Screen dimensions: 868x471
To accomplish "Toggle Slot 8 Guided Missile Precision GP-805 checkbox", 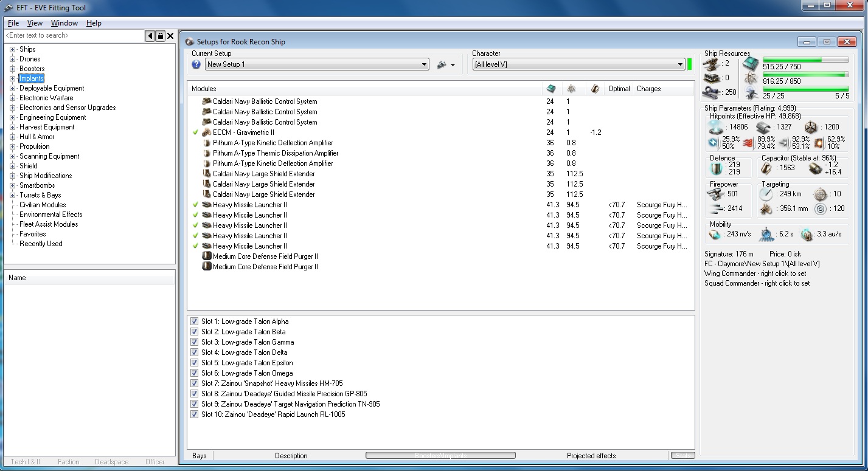I will pos(195,394).
